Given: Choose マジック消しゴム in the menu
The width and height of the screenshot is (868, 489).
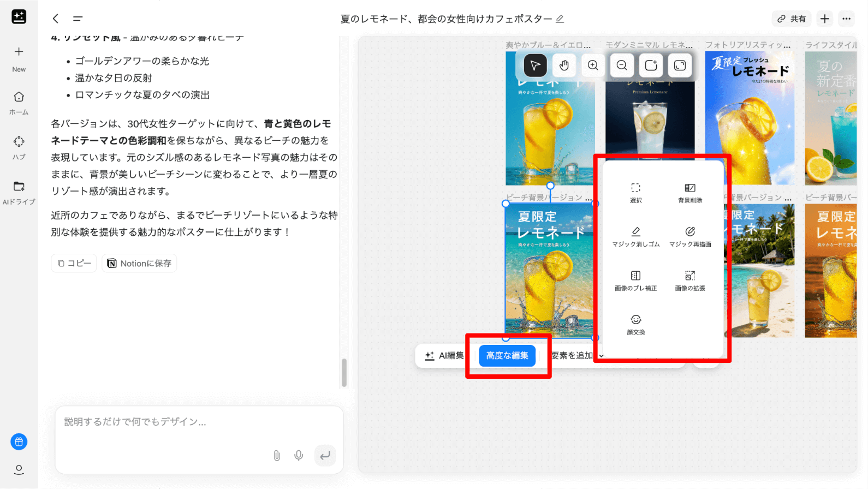Looking at the screenshot, I should pyautogui.click(x=635, y=237).
